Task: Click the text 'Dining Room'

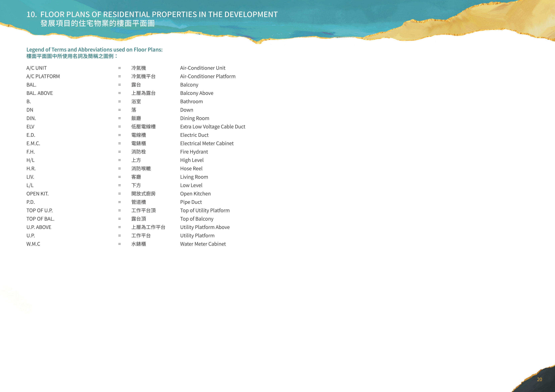Action: coord(195,118)
